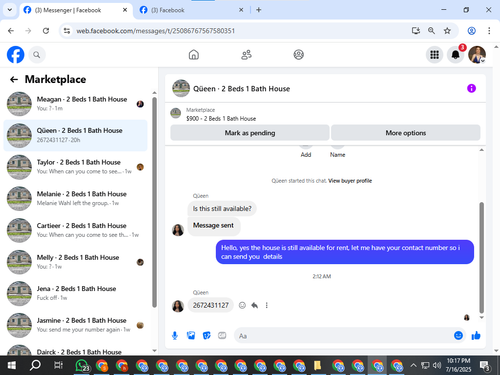
Task: Choose a GIF icon
Action: click(x=222, y=336)
